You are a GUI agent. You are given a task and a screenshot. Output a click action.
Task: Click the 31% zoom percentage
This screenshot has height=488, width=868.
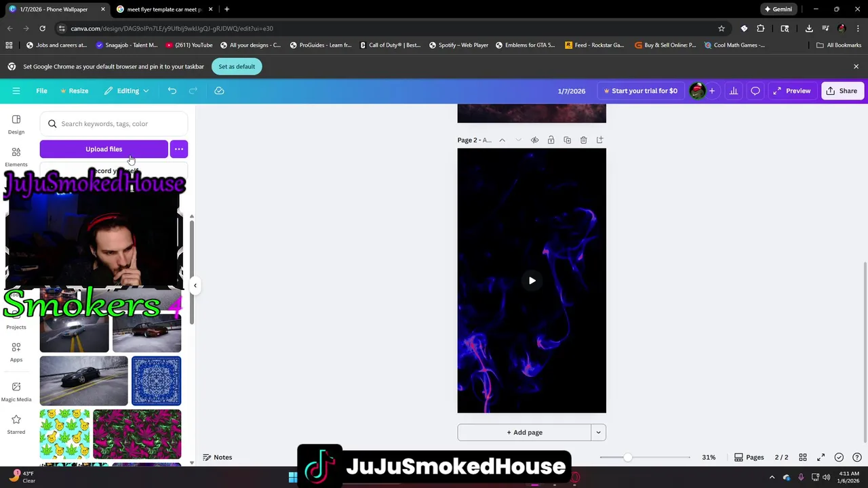pyautogui.click(x=709, y=457)
